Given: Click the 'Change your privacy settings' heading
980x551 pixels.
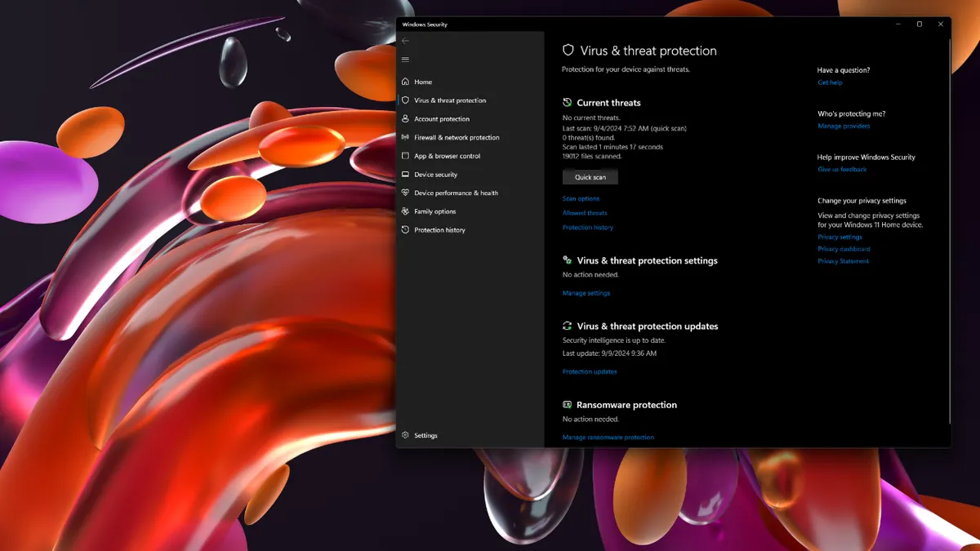Looking at the screenshot, I should (x=862, y=201).
